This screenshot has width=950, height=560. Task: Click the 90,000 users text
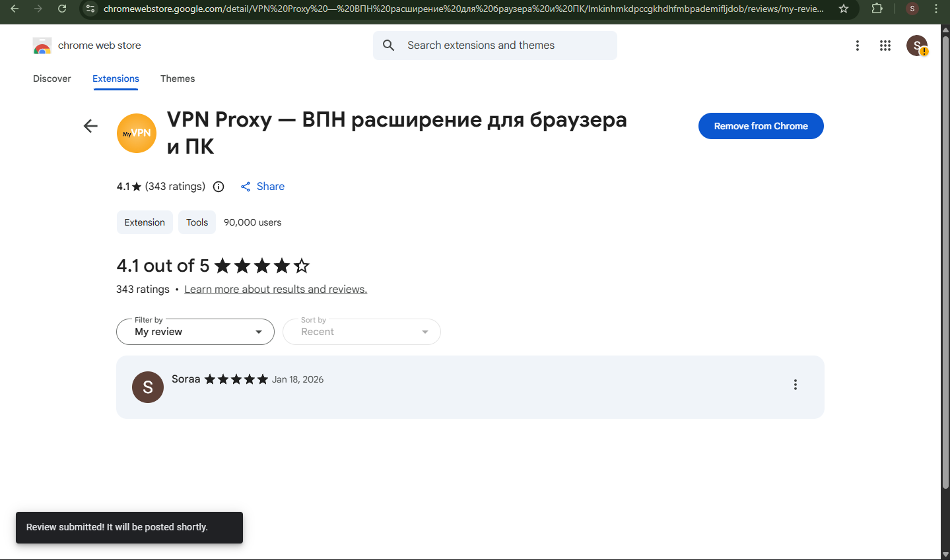252,222
